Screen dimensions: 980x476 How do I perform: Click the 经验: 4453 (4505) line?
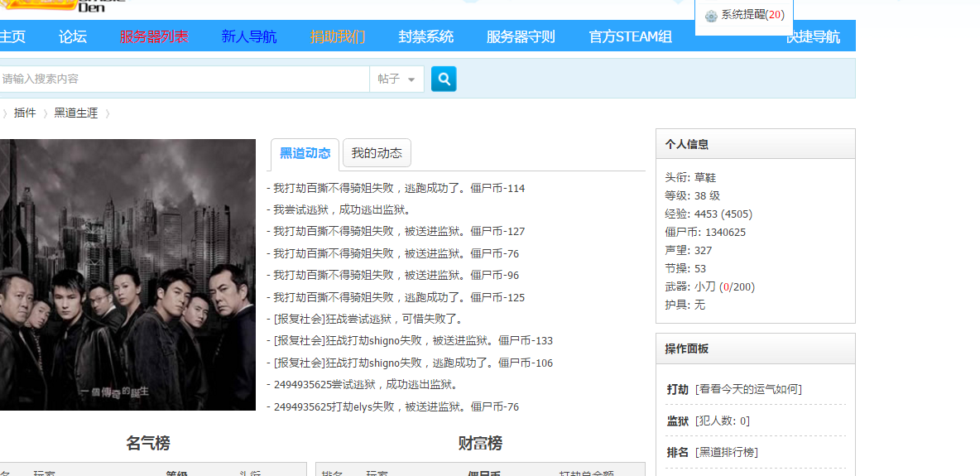(x=709, y=214)
